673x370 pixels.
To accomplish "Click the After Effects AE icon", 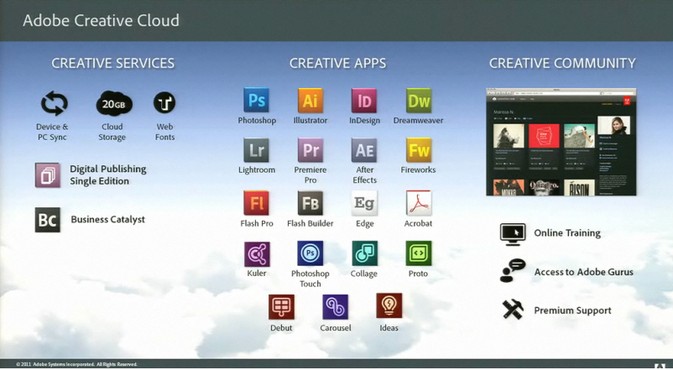I will click(x=364, y=150).
